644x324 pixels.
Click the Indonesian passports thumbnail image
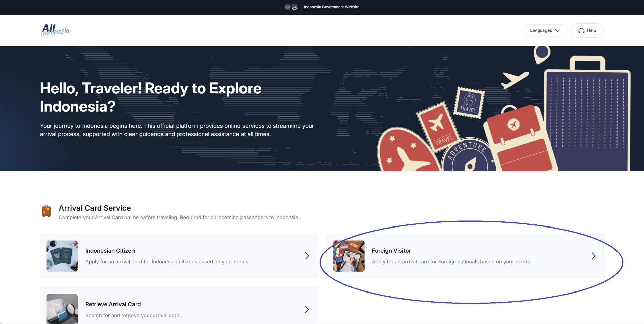(62, 256)
